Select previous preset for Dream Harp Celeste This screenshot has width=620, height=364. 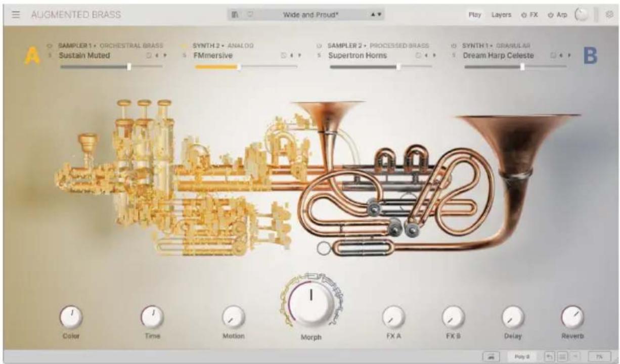tap(561, 55)
